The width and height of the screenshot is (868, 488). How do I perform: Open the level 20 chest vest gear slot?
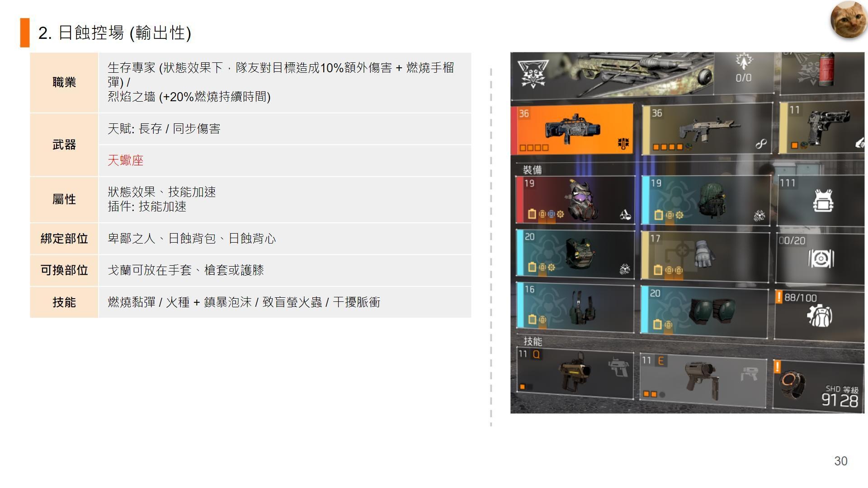click(575, 253)
